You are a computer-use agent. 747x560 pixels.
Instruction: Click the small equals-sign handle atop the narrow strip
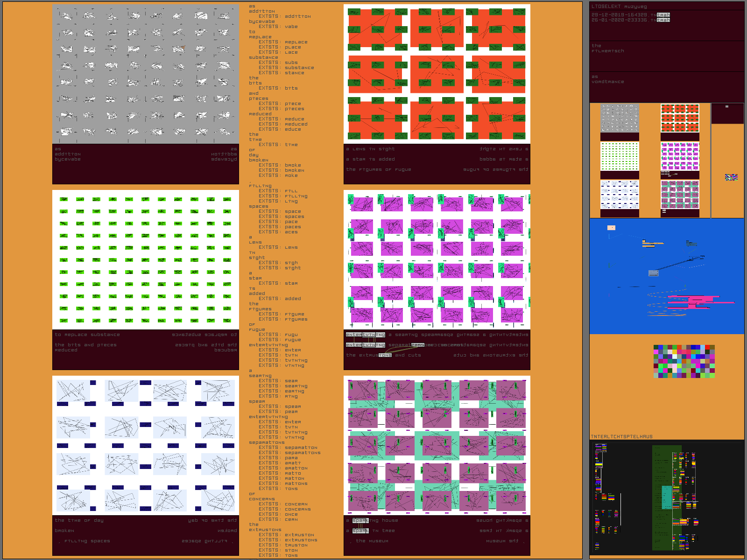[x=727, y=106]
